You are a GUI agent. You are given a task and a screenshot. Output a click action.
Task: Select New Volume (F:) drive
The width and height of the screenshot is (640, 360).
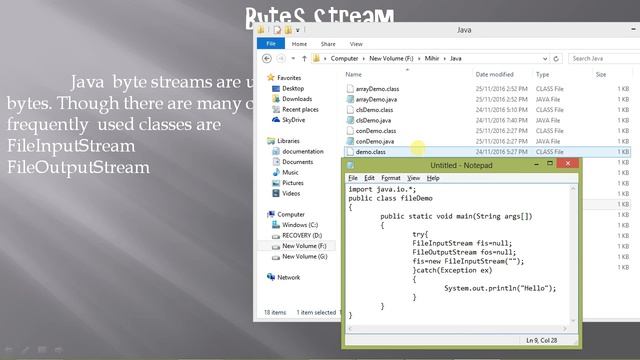(304, 246)
